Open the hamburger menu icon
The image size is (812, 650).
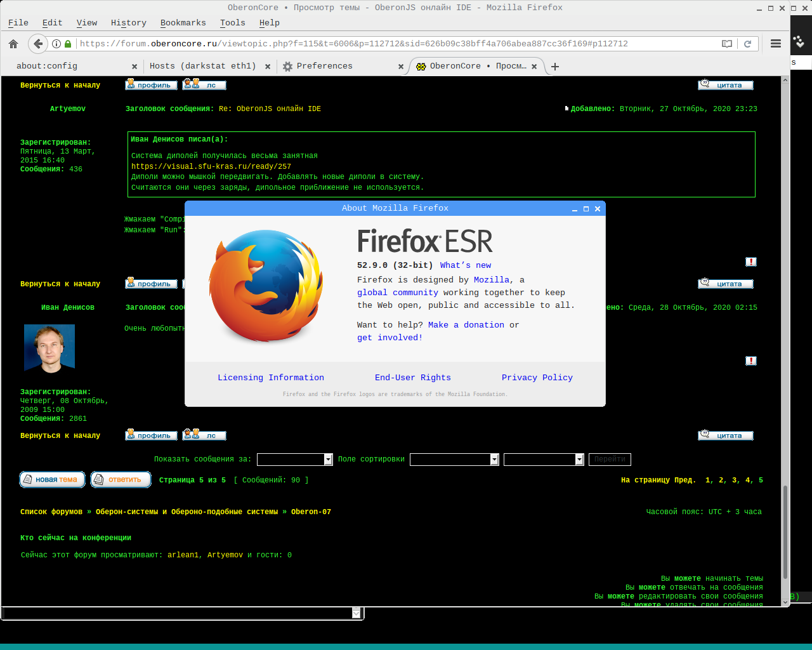click(775, 44)
